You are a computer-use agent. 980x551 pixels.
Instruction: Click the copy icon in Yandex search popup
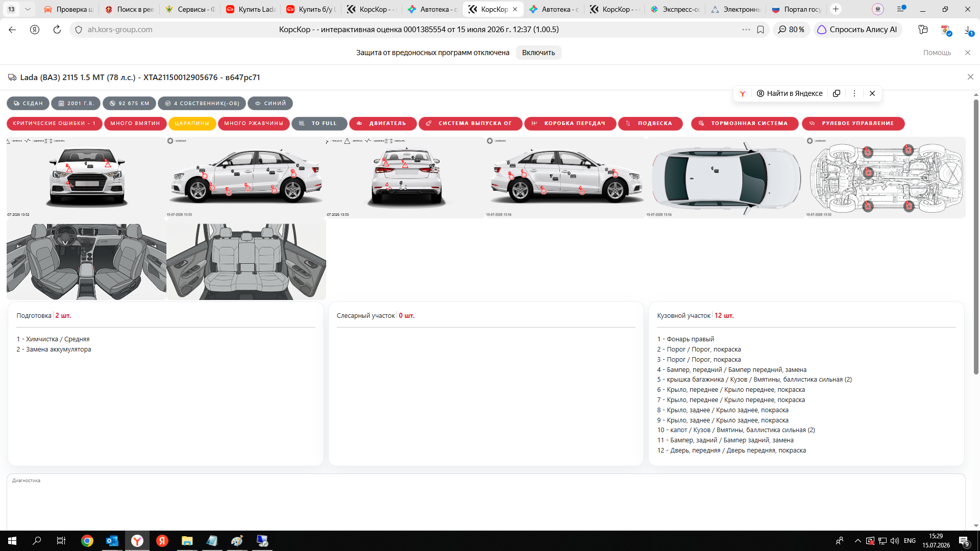click(x=837, y=93)
